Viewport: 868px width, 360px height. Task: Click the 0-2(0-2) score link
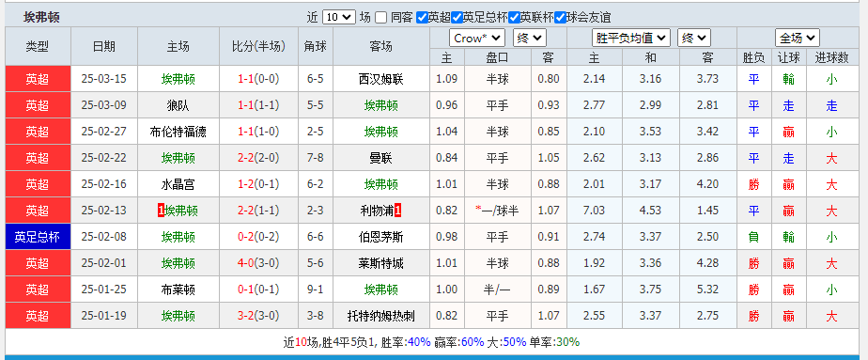pos(258,237)
